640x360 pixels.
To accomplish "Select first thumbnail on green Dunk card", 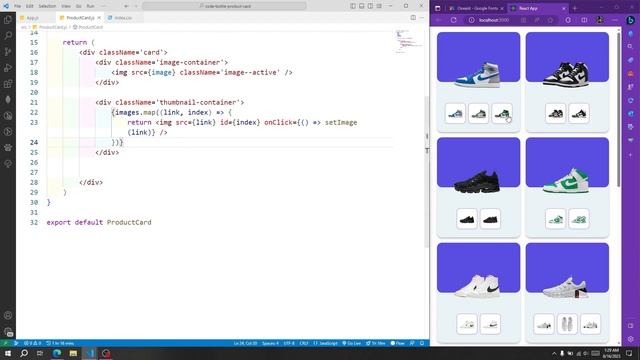I will (556, 219).
